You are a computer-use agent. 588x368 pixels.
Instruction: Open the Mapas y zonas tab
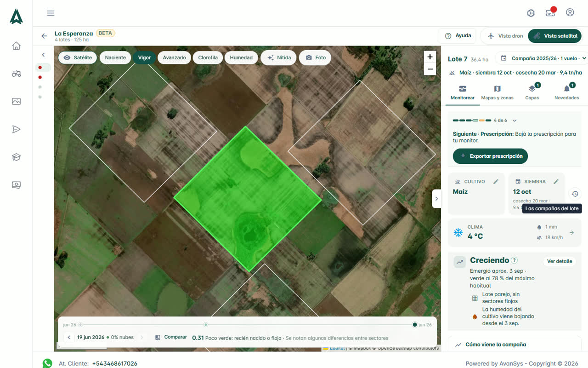(497, 92)
